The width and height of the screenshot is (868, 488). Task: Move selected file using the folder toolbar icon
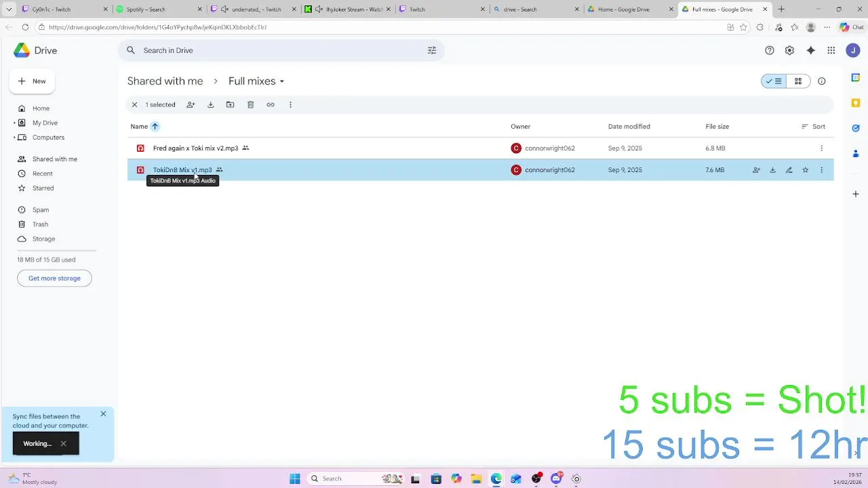[230, 104]
